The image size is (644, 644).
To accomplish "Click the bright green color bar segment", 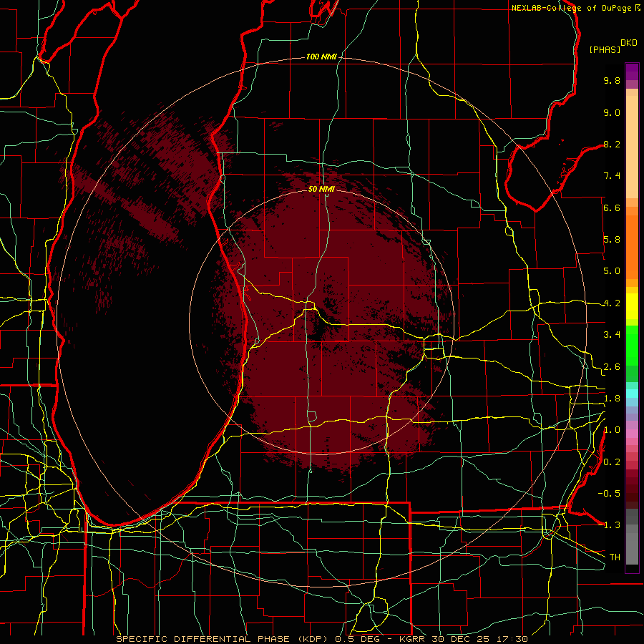I will [632, 345].
